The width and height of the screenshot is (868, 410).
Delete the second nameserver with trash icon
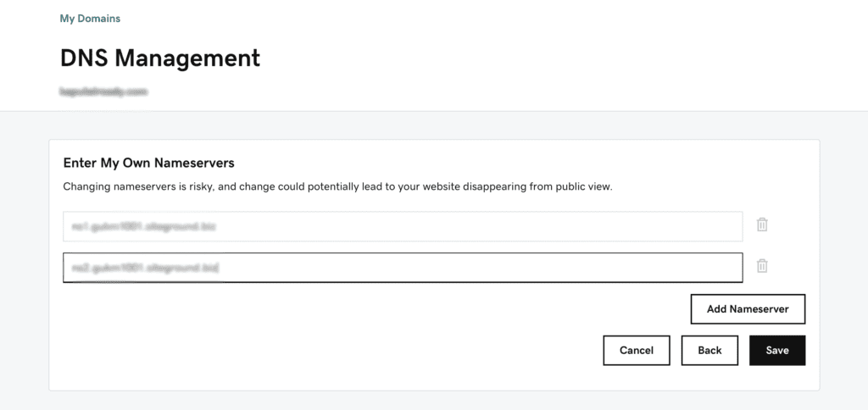[x=762, y=266]
